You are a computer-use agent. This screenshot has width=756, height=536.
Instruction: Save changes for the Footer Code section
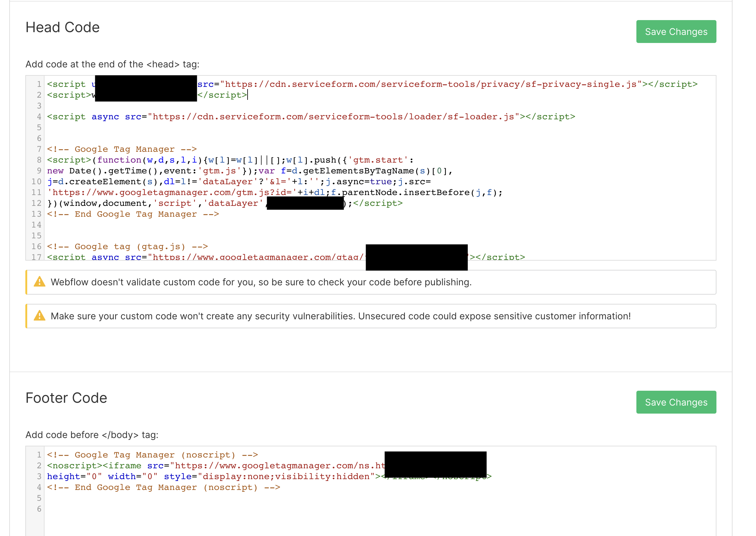[x=676, y=402]
